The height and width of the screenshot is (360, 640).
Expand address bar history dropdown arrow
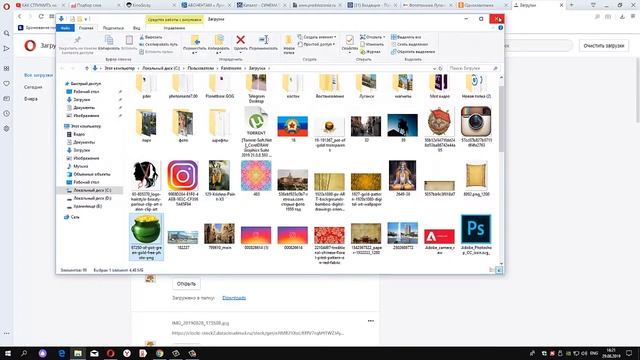[434, 68]
